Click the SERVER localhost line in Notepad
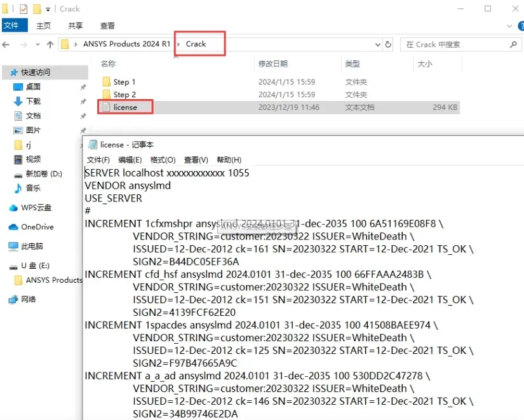Image resolution: width=524 pixels, height=420 pixels. 167,173
